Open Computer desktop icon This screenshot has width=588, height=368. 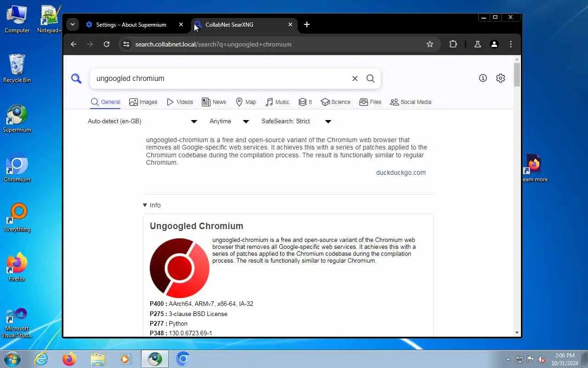pos(17,20)
